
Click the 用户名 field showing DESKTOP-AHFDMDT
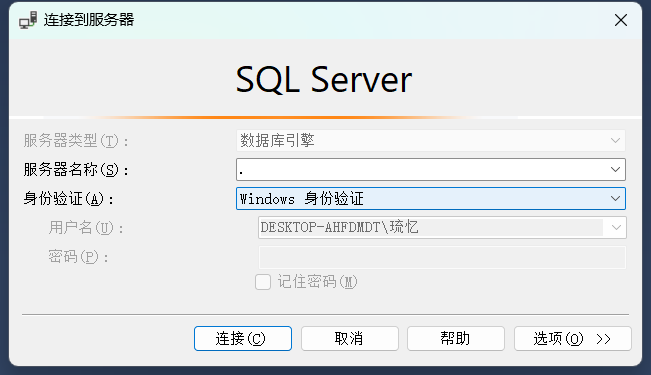click(x=442, y=228)
